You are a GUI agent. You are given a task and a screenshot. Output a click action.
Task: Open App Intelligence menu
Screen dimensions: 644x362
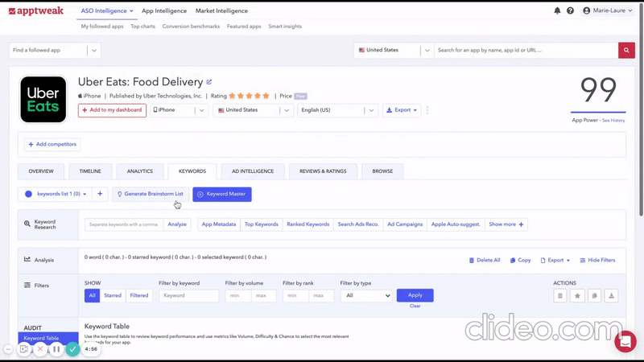(x=164, y=11)
